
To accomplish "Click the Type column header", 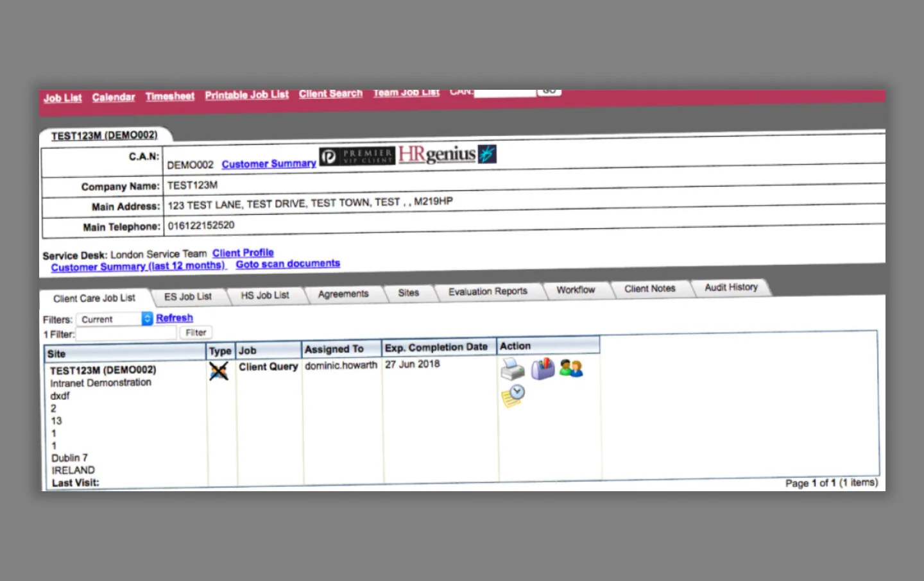I will (x=220, y=351).
